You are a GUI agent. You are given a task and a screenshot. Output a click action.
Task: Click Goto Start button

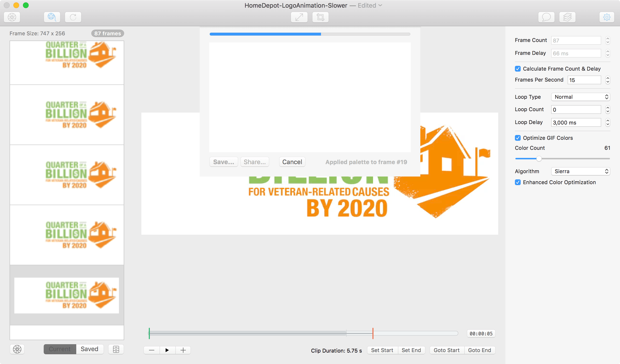tap(447, 350)
